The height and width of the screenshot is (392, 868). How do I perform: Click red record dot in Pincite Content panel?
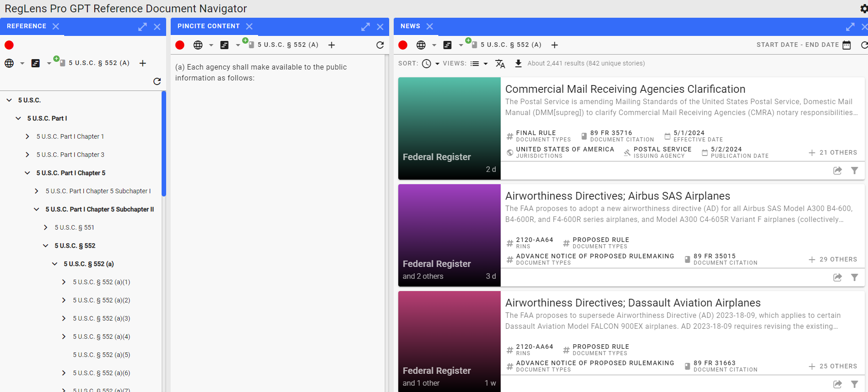tap(180, 45)
